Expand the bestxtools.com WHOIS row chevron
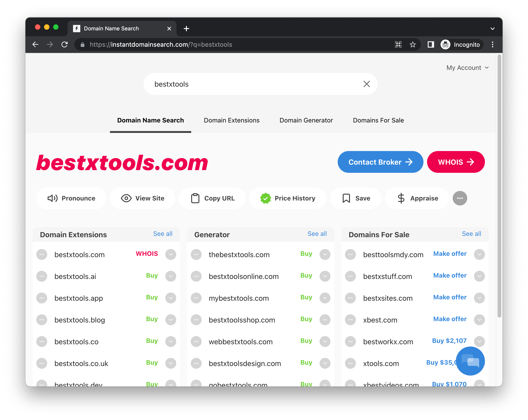The height and width of the screenshot is (420, 528). pos(171,254)
